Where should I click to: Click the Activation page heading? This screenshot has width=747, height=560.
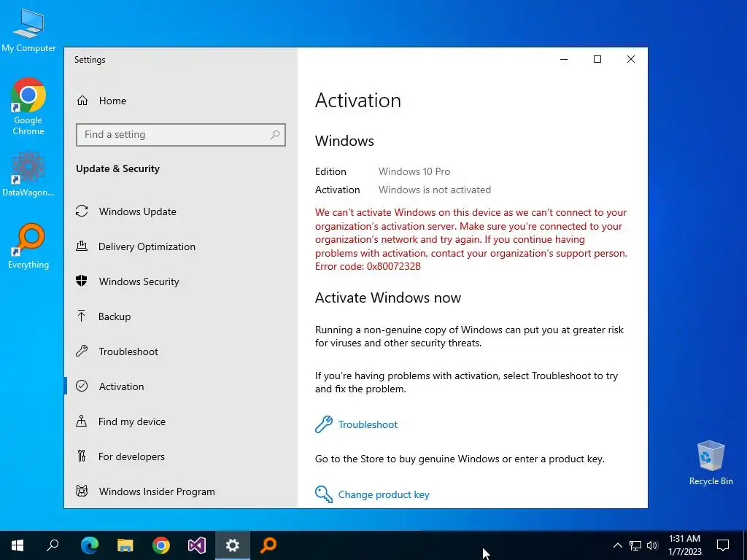pyautogui.click(x=357, y=101)
